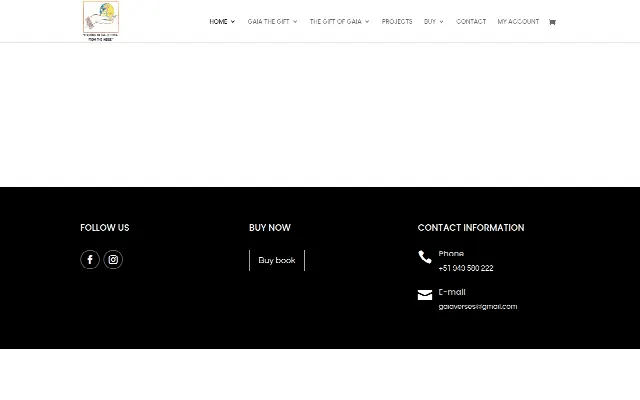The width and height of the screenshot is (640, 400).
Task: Expand the HOME dropdown chevron
Action: tap(233, 22)
